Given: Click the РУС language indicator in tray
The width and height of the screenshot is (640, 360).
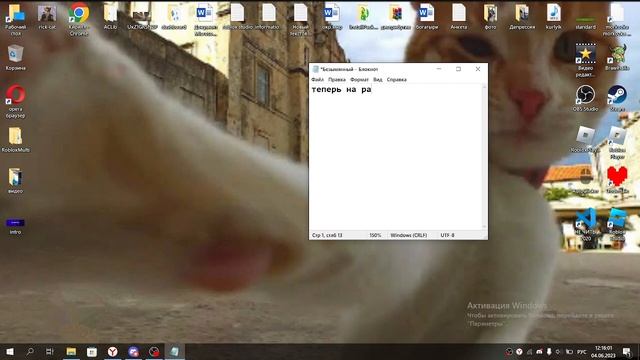Looking at the screenshot, I should pos(582,352).
